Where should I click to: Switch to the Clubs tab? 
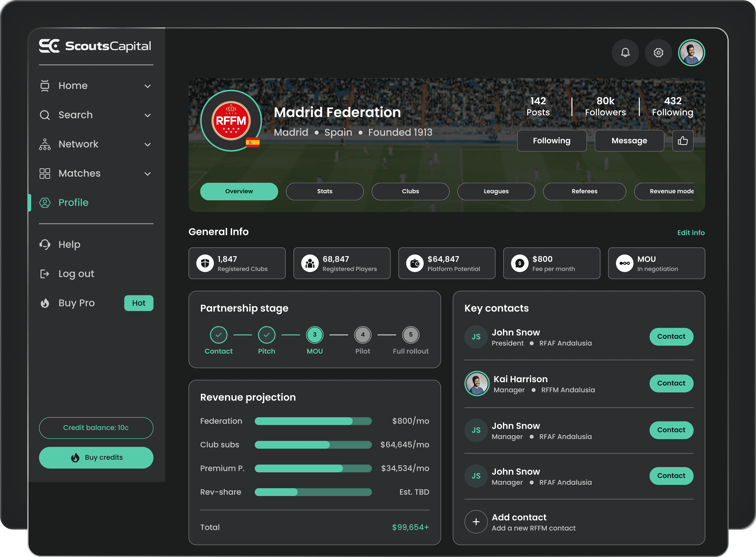tap(410, 191)
